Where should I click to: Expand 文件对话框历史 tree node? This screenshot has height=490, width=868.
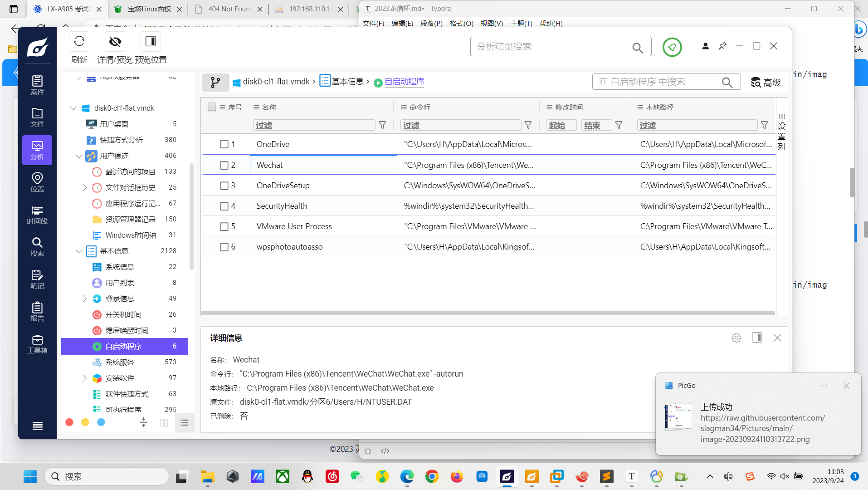click(x=84, y=187)
